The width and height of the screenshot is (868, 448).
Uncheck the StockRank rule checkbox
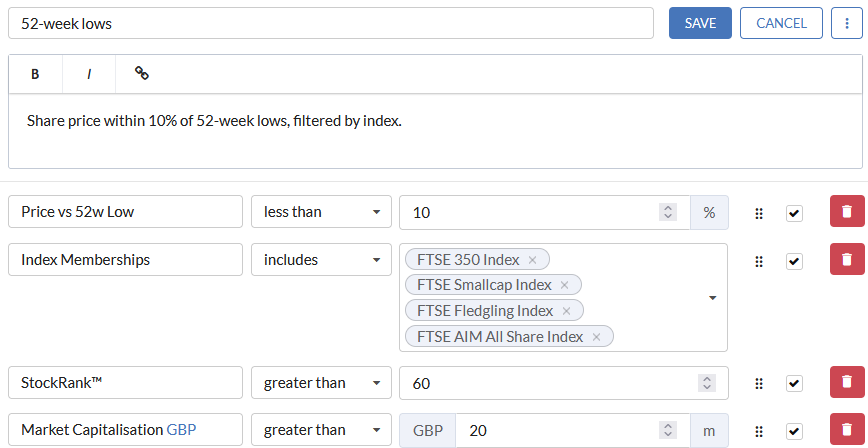coord(794,383)
